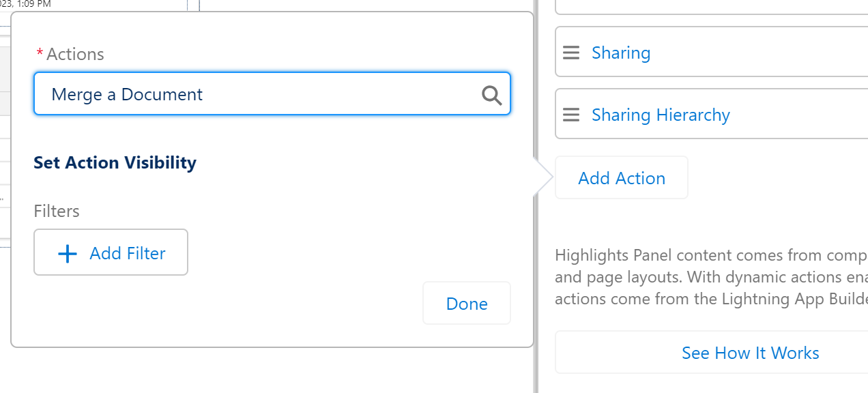Focus the Merge a Document search field
868x393 pixels.
click(272, 93)
